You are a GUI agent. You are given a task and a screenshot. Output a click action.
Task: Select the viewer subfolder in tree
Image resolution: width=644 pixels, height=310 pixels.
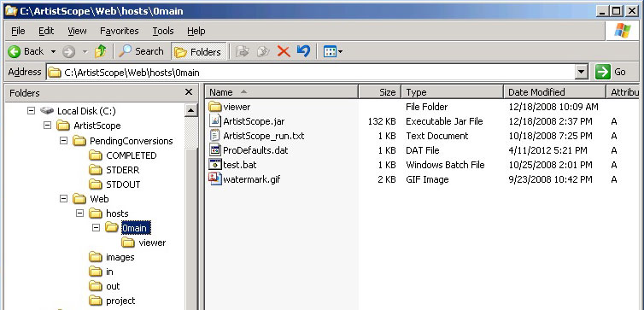(152, 243)
